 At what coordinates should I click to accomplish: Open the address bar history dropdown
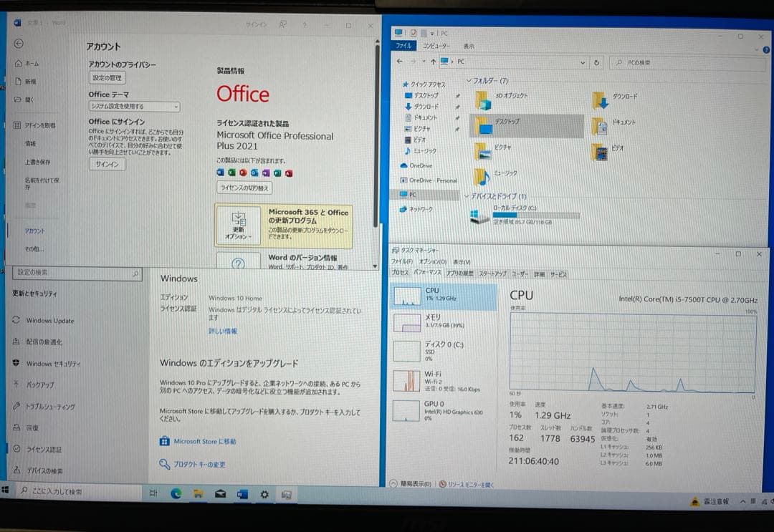pos(583,62)
